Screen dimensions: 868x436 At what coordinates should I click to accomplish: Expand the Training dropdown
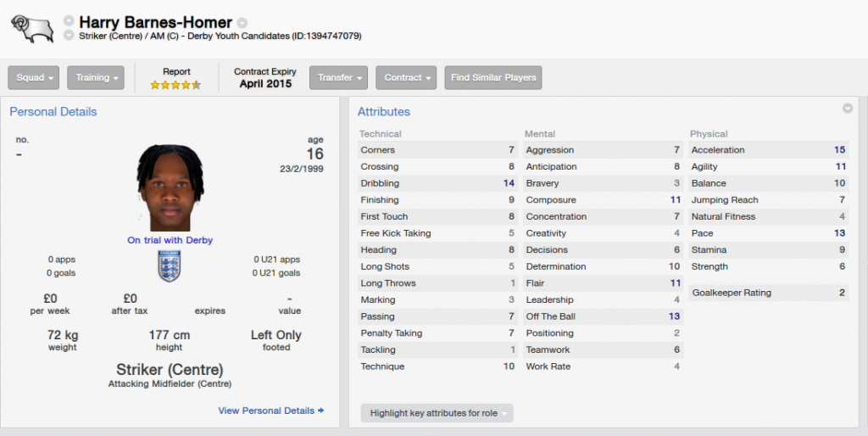[x=96, y=77]
